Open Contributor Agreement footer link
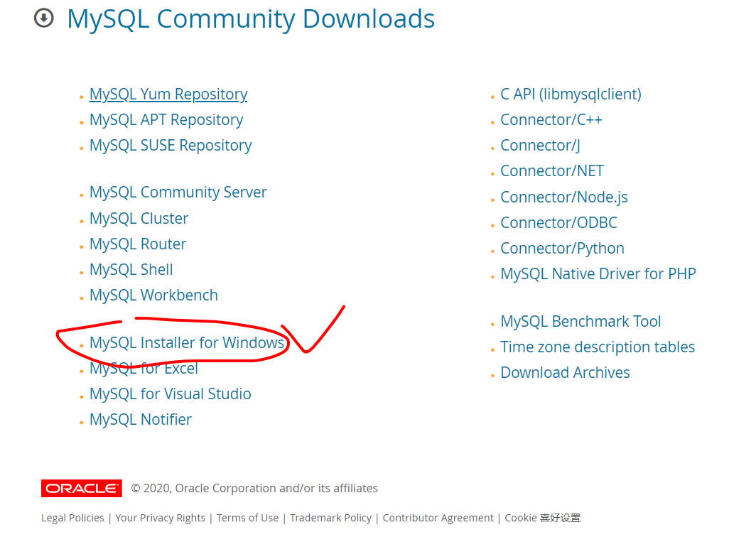756x537 pixels. click(438, 518)
